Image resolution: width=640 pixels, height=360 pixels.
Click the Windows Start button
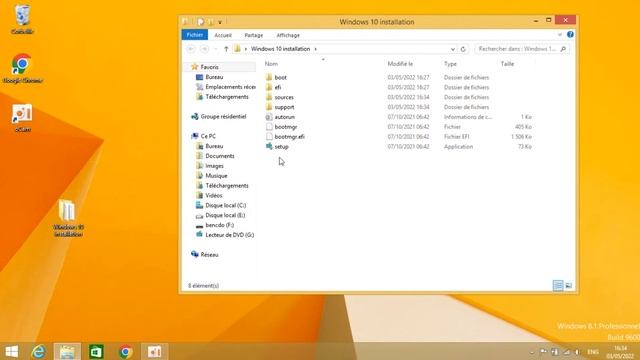point(11,351)
